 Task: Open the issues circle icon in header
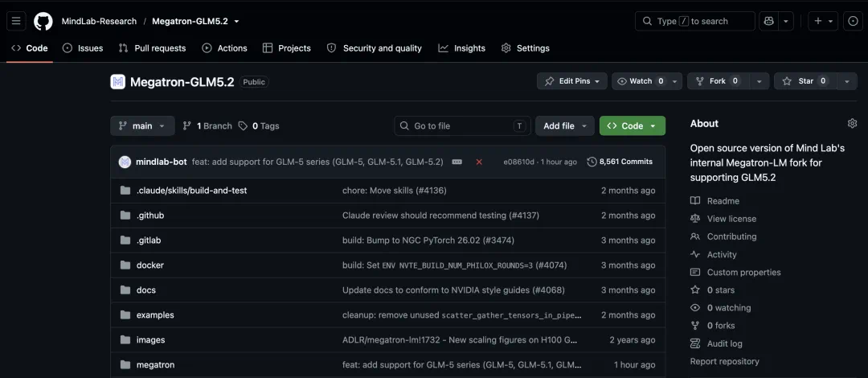853,21
